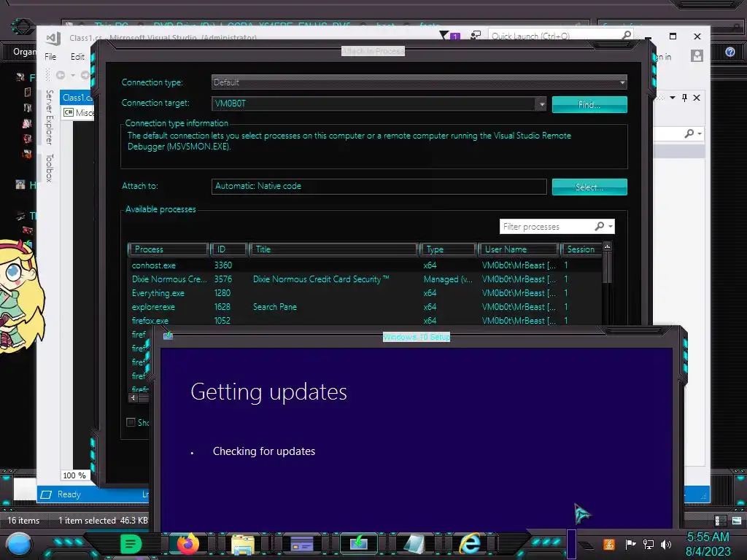Click the Visual Studio feedback icon

475,35
